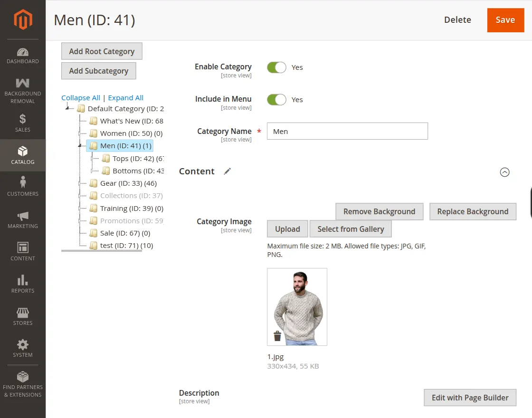Click the Customers sidebar icon

tap(22, 182)
